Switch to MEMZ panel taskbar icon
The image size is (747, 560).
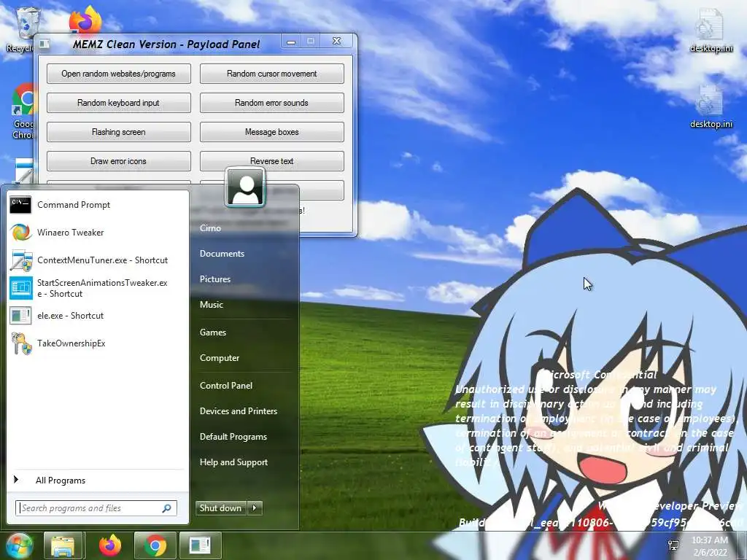[x=200, y=545]
